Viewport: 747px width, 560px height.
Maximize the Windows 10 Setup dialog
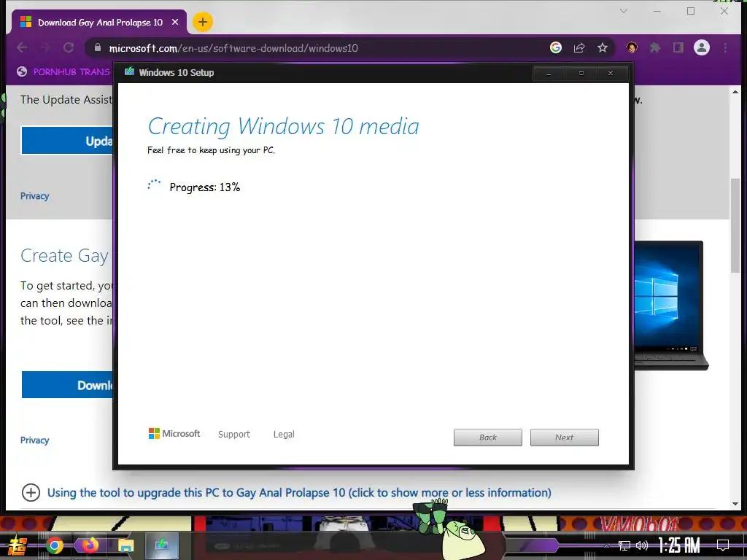coord(581,74)
